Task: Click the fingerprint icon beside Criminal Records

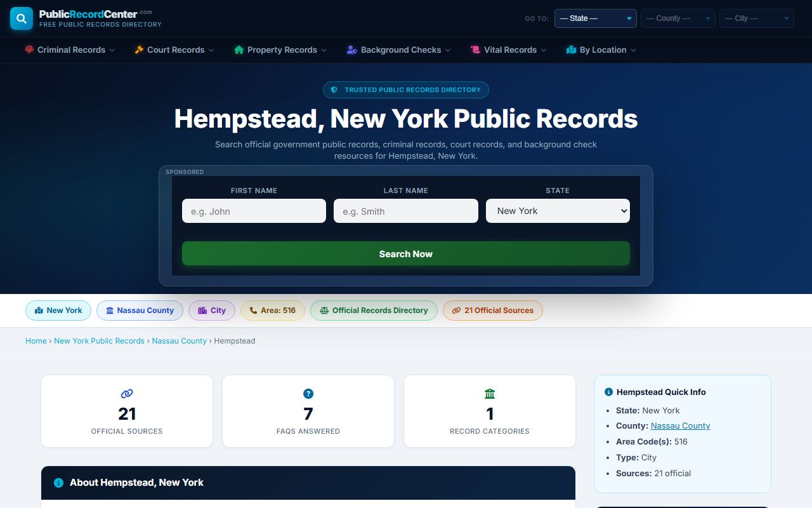Action: 29,50
